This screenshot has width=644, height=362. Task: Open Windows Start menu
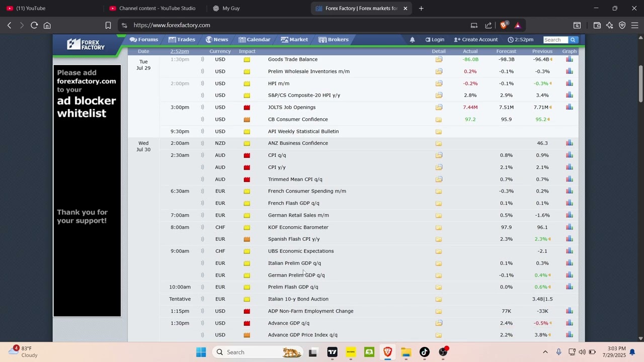(x=201, y=352)
